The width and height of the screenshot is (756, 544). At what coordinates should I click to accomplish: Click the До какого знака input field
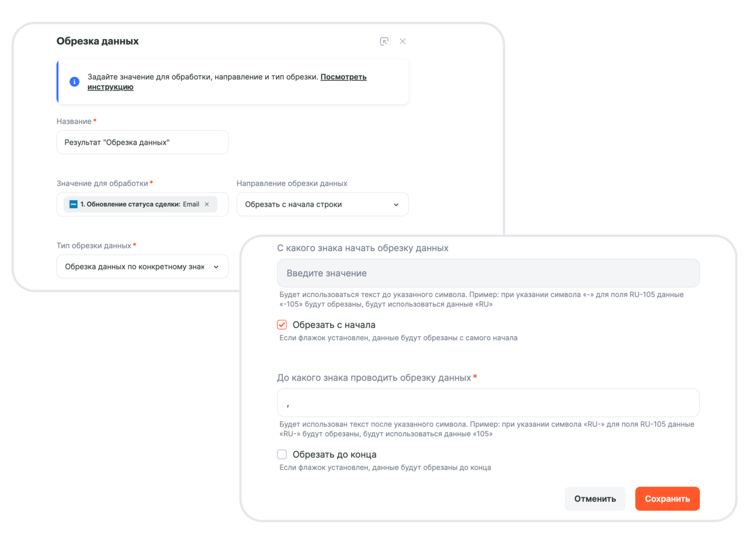tap(488, 403)
